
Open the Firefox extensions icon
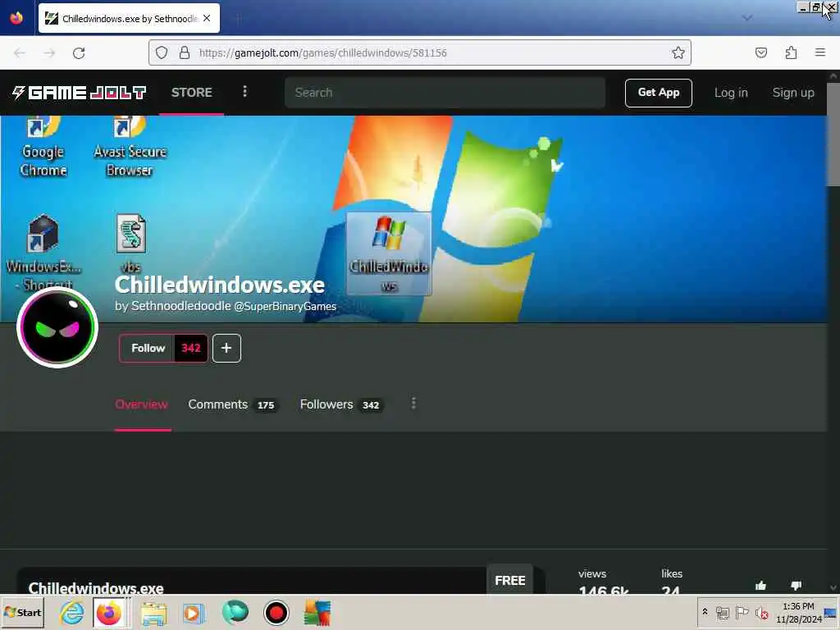791,52
